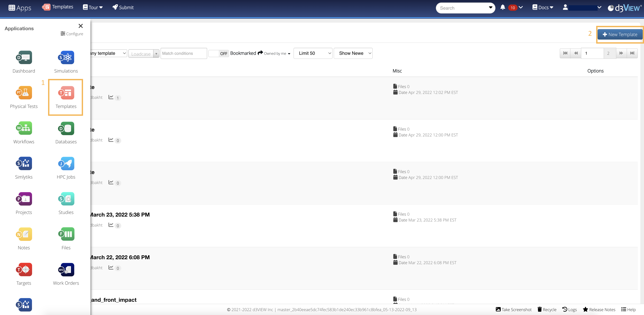The width and height of the screenshot is (644, 315).
Task: Click Templates in the top navigation bar
Action: pyautogui.click(x=57, y=7)
